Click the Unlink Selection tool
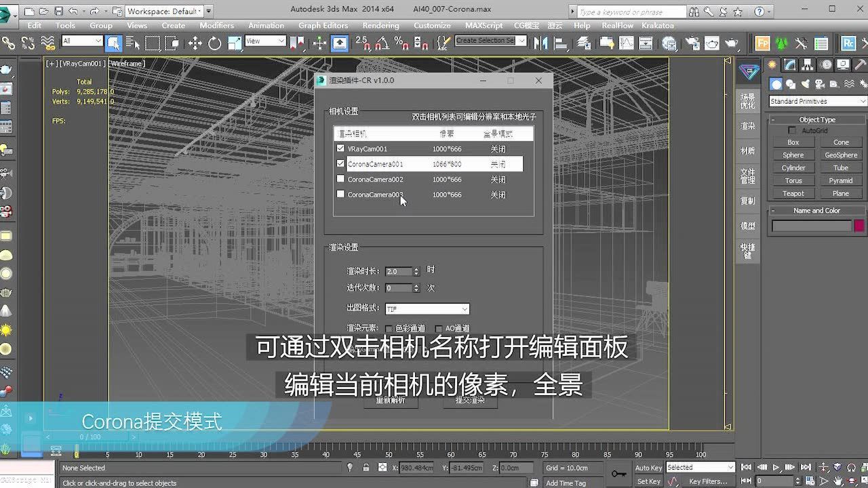 28,43
